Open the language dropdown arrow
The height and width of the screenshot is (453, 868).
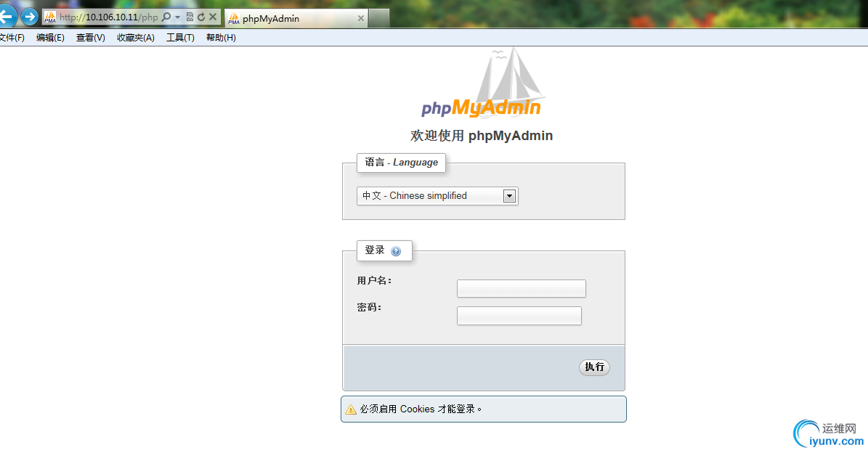pos(509,196)
